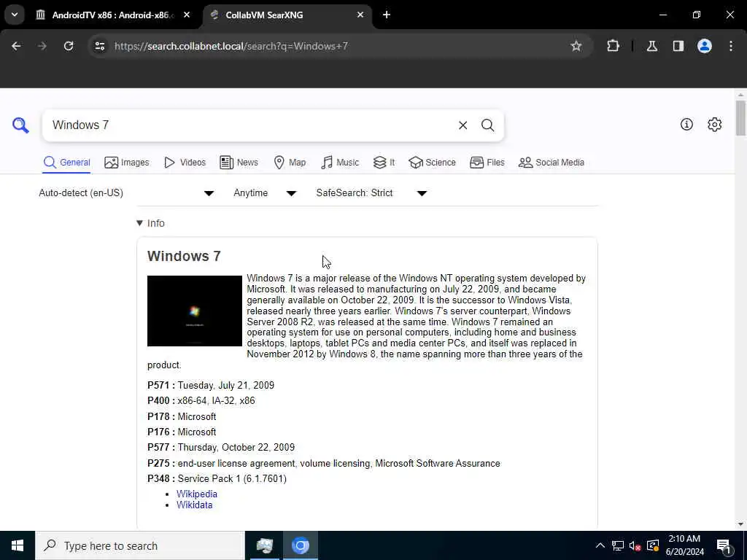Click the browser address bar URL
Viewport: 747px width, 560px height.
point(231,46)
